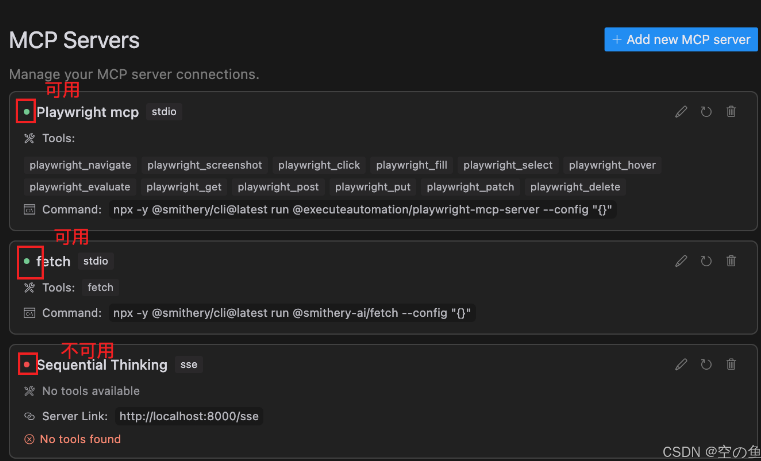Screen dimensions: 761x461
Task: Click the pencil icon for fetch server
Action: pos(681,261)
